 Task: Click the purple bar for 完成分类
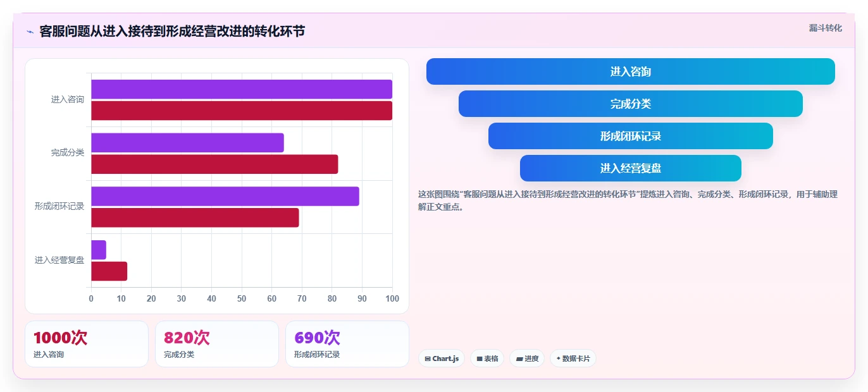187,143
